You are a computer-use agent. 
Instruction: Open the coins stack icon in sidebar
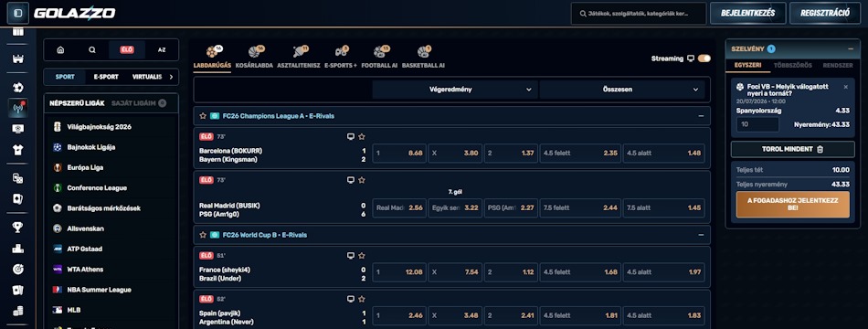pyautogui.click(x=17, y=312)
